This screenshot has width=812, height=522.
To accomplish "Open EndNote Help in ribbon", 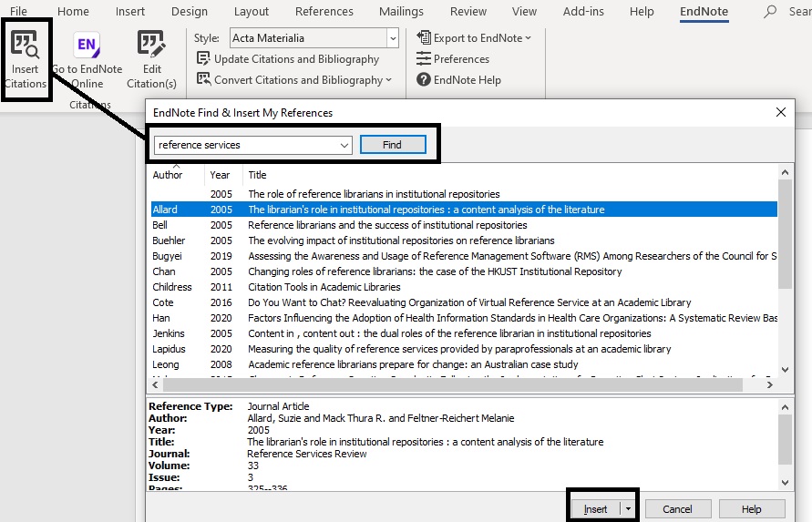I will pyautogui.click(x=458, y=80).
